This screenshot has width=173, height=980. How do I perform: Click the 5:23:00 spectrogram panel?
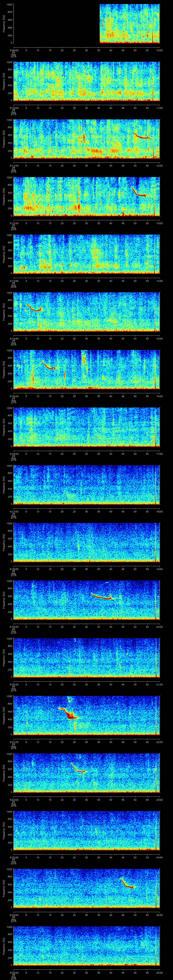pos(86,831)
